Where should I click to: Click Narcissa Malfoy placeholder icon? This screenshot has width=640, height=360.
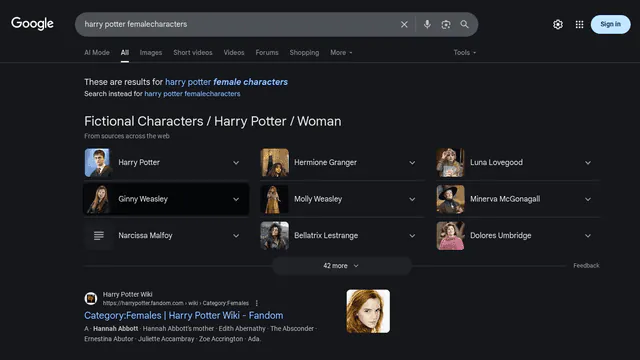click(x=98, y=236)
